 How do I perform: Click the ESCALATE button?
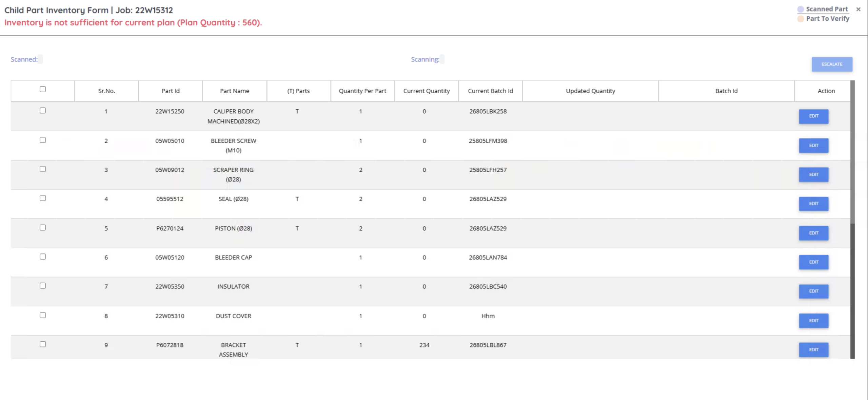832,64
